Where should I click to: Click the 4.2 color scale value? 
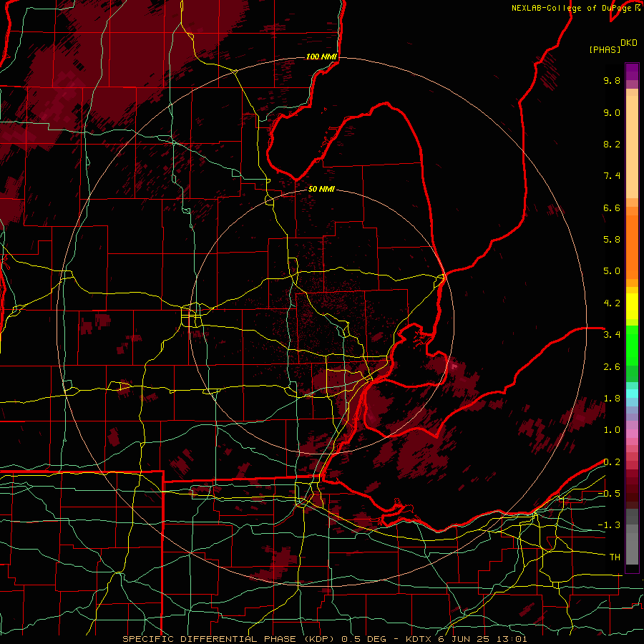(x=612, y=303)
